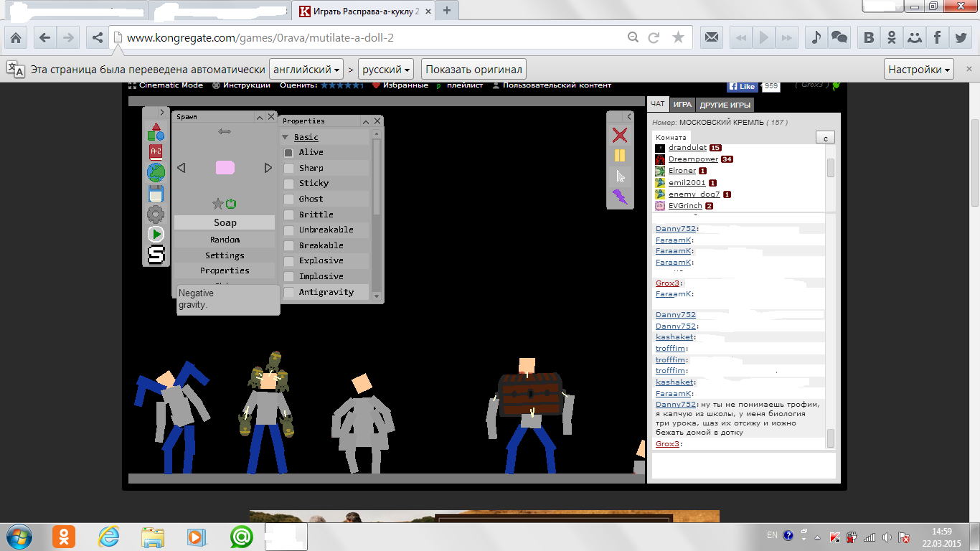Toggle the Alive checkbox
This screenshot has height=551, width=980.
tap(288, 153)
